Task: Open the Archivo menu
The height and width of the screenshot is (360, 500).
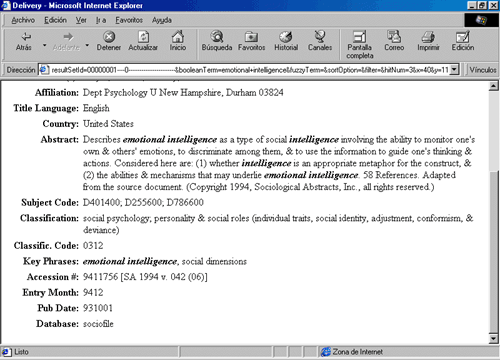Action: (x=23, y=20)
